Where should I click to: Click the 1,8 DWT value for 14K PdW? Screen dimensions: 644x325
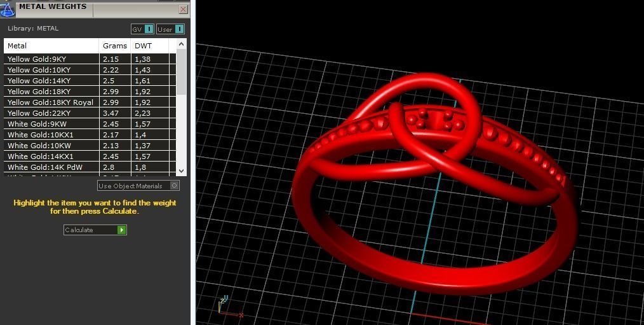click(x=140, y=167)
